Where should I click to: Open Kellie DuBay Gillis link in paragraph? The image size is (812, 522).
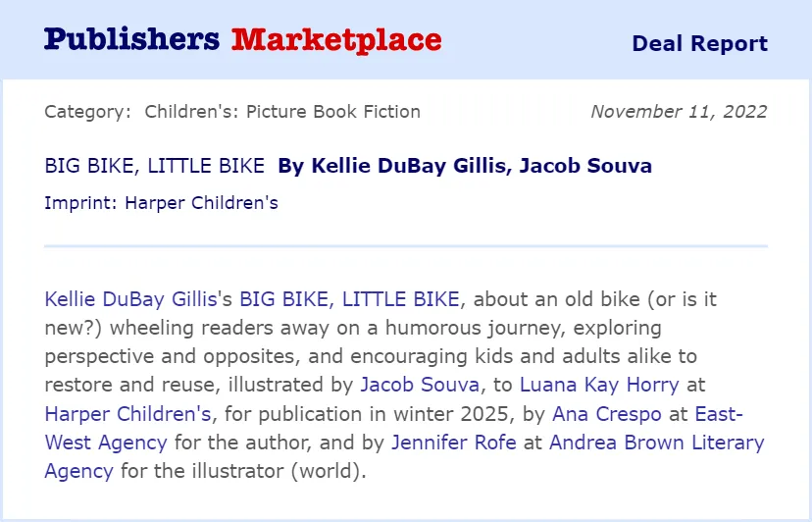(x=130, y=299)
